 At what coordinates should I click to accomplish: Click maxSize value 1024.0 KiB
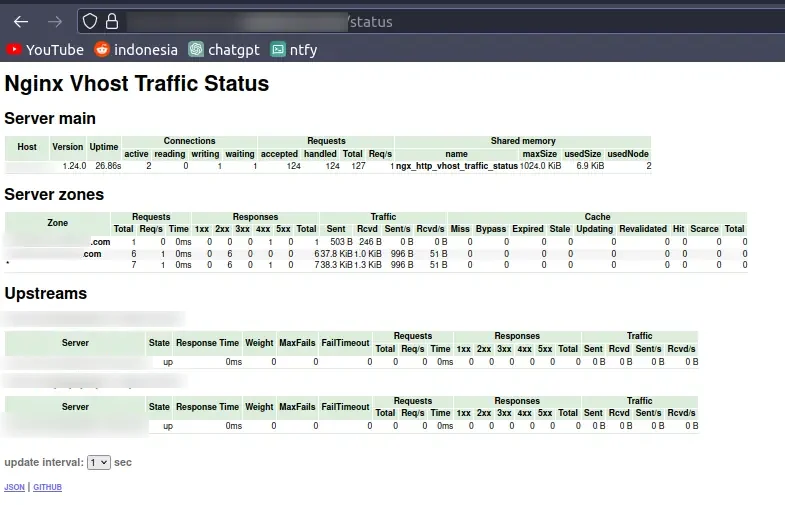(540, 166)
